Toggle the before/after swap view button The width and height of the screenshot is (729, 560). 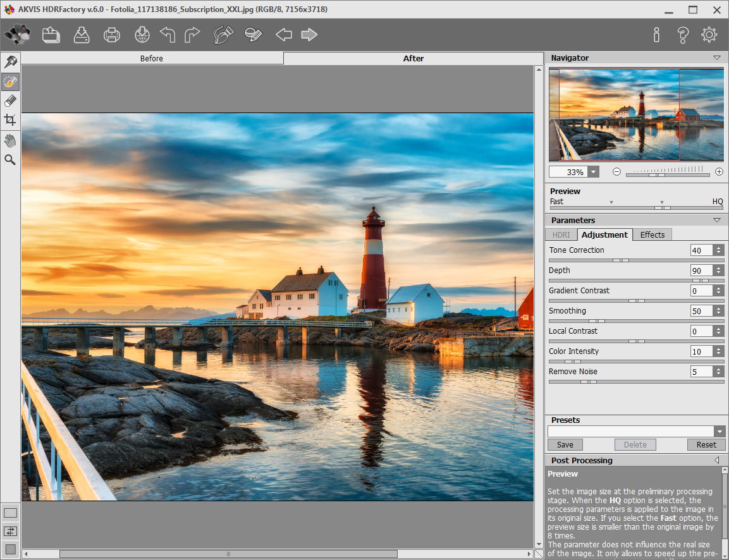pyautogui.click(x=10, y=531)
